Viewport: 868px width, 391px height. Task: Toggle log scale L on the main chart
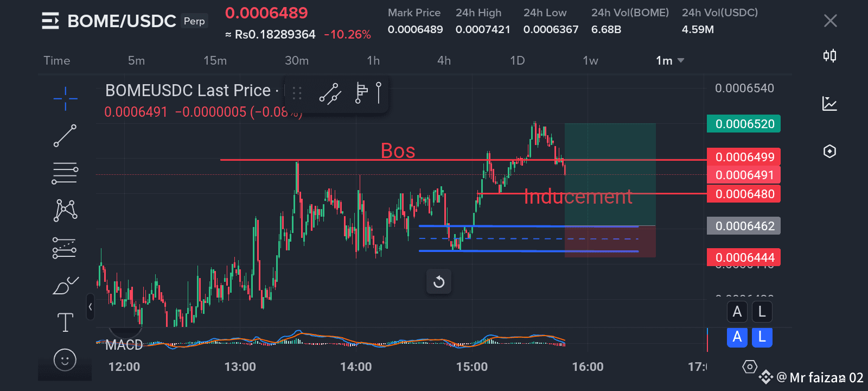762,312
